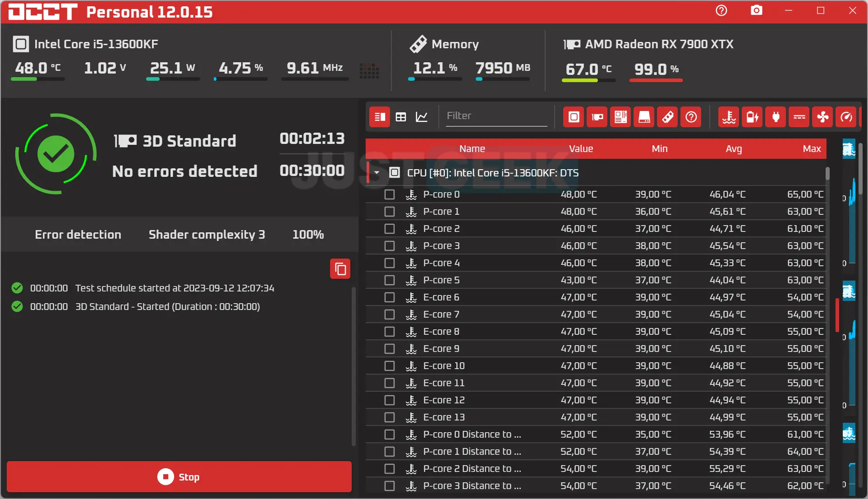Viewport: 868px width, 499px height.
Task: Open the help icon in title bar
Action: pyautogui.click(x=721, y=10)
